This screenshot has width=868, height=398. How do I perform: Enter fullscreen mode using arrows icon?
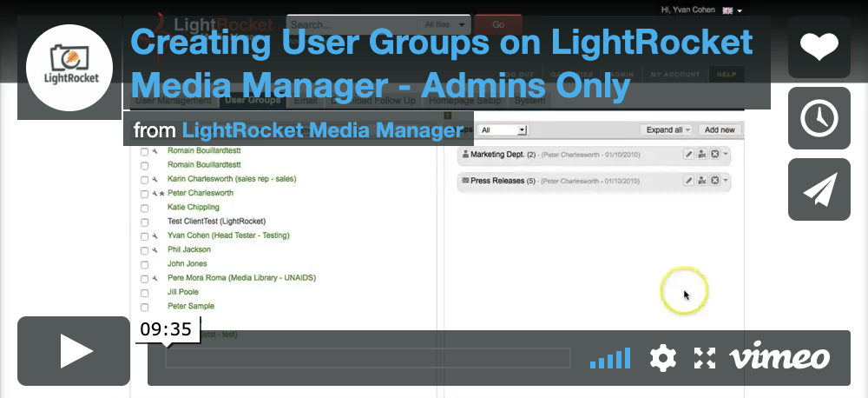coord(705,358)
